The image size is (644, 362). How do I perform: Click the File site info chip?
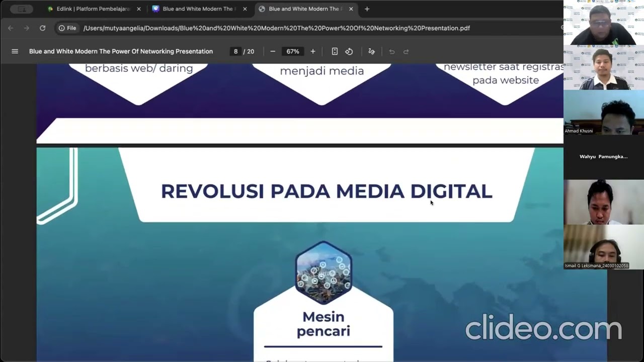coord(67,28)
